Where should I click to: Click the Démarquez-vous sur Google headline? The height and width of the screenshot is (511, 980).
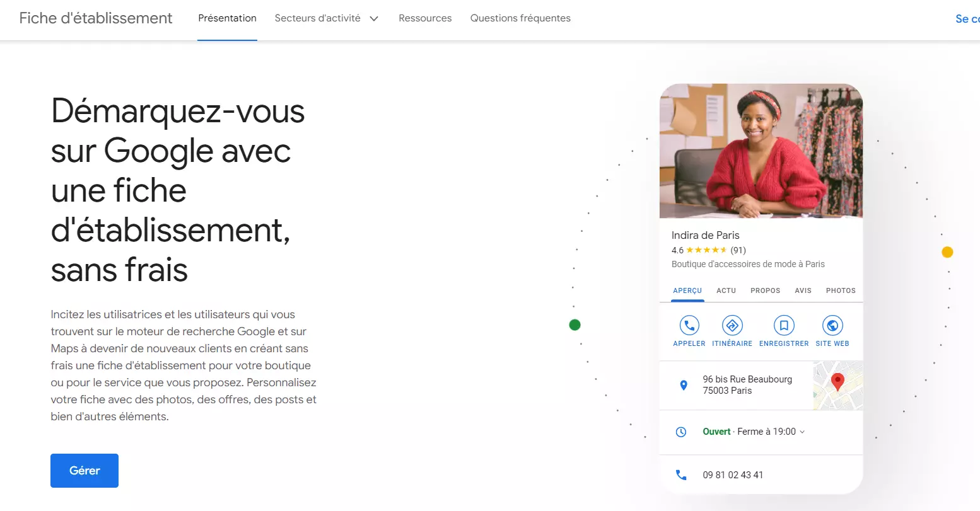click(x=178, y=190)
